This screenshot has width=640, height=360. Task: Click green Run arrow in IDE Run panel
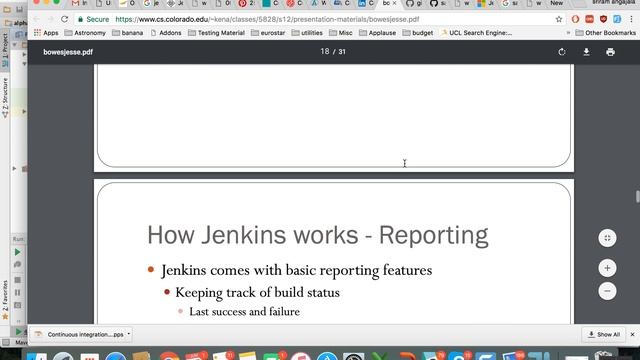tap(18, 252)
